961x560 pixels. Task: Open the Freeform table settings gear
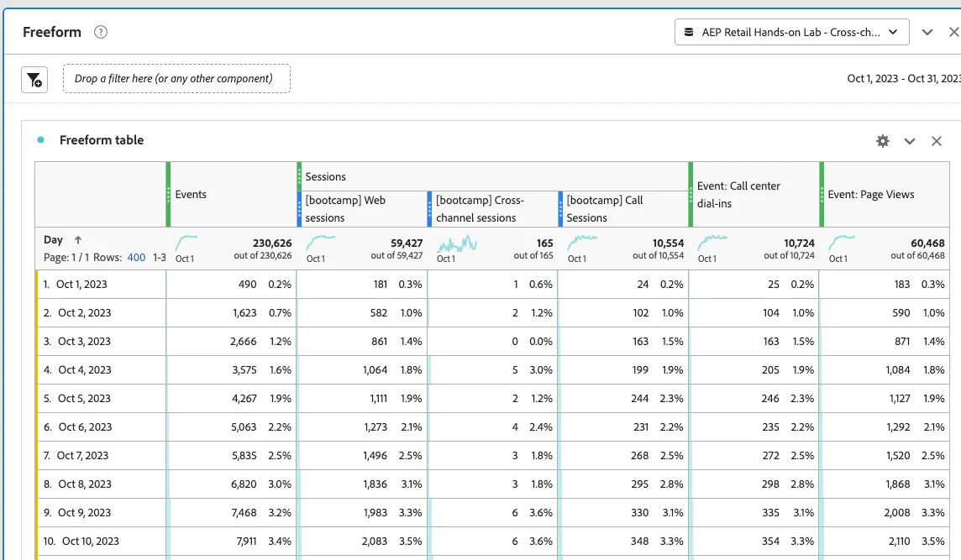coord(883,141)
